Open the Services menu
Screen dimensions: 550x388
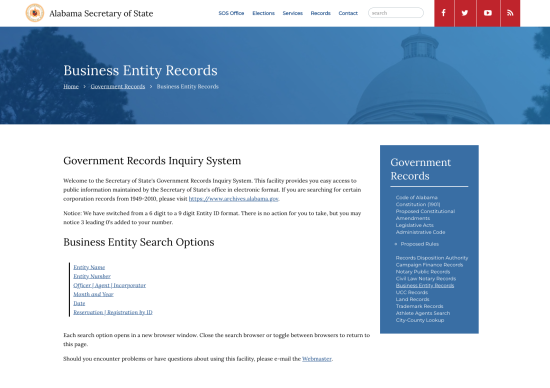tap(293, 13)
